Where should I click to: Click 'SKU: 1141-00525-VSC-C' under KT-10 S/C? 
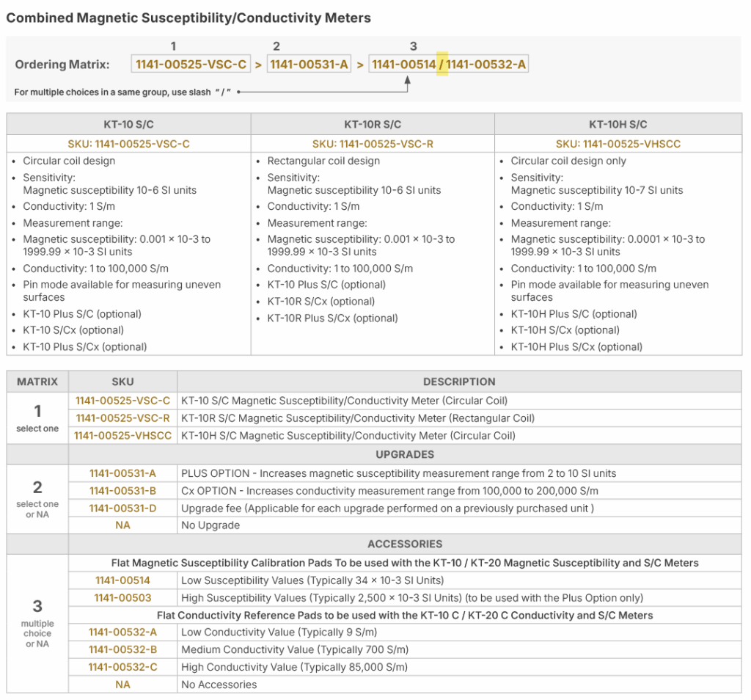click(x=128, y=144)
